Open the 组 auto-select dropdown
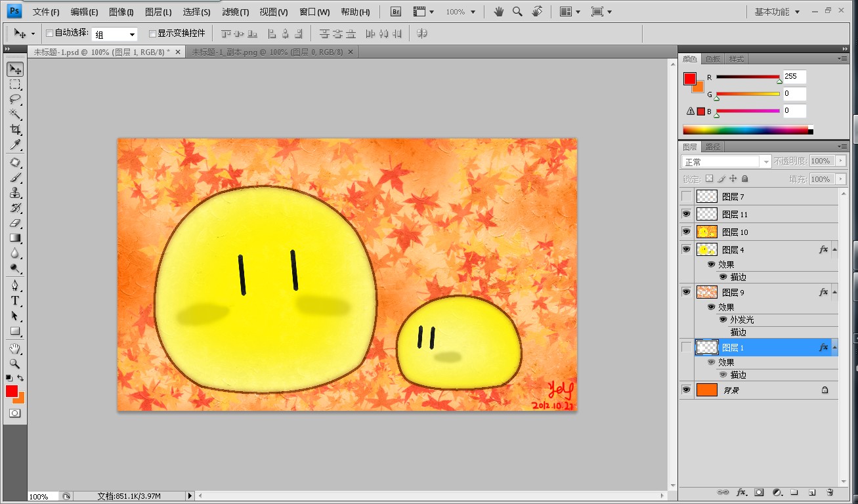This screenshot has width=858, height=504. (x=115, y=34)
